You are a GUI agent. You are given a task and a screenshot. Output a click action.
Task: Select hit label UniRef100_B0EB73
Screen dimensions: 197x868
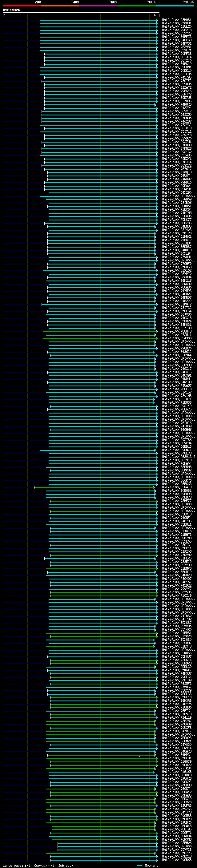tap(177, 497)
